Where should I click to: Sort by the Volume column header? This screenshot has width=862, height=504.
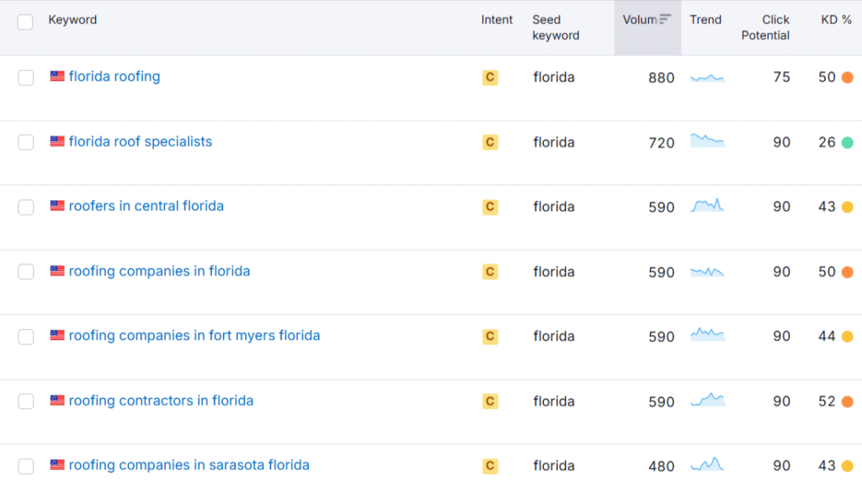click(647, 28)
